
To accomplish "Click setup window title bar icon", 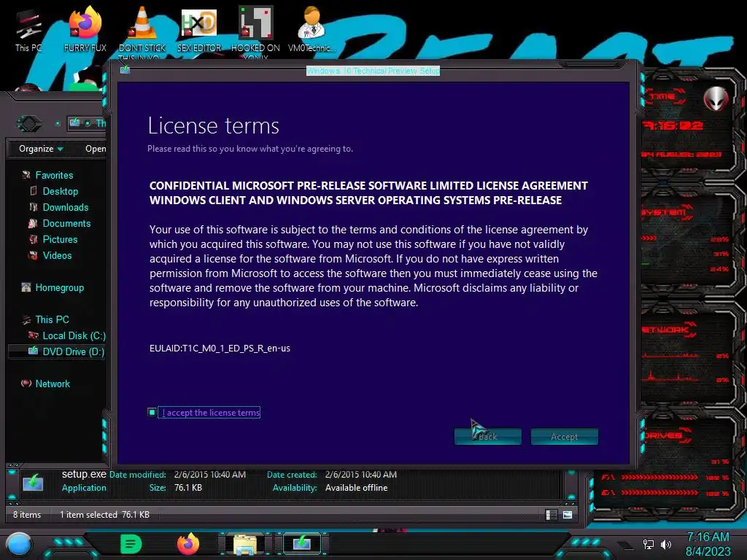I will click(125, 70).
